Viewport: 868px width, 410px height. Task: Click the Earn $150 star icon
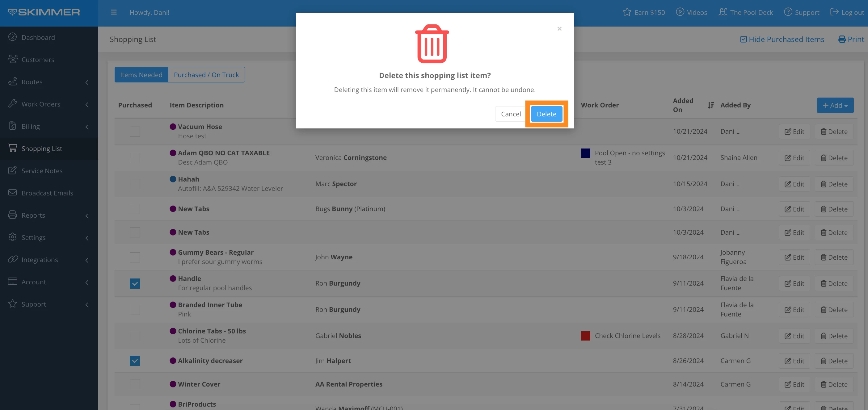[627, 12]
